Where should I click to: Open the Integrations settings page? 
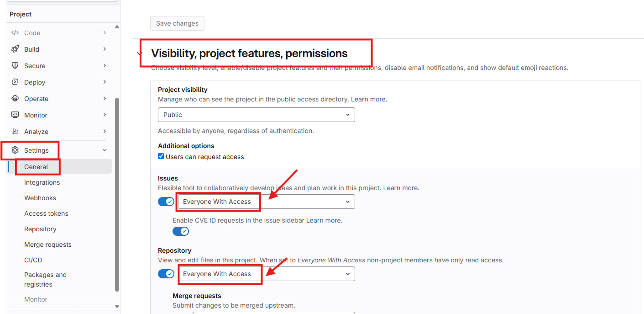42,182
